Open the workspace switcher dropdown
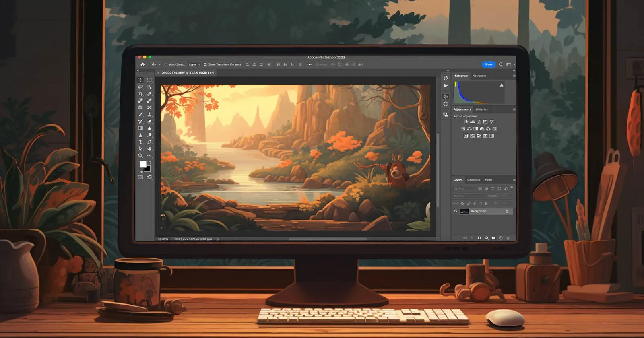Viewport: 644px width, 338px height. [x=510, y=64]
